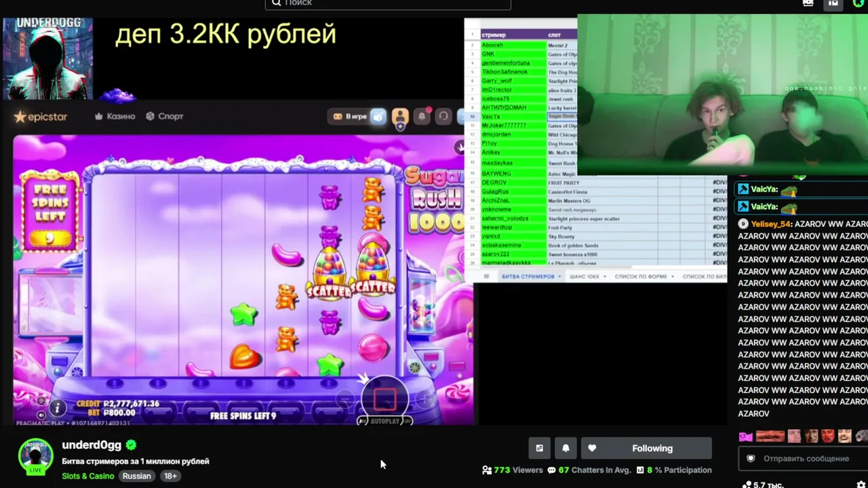The image size is (868, 488).
Task: Click the underd0gg profile picture with LIVE badge
Action: (x=35, y=456)
